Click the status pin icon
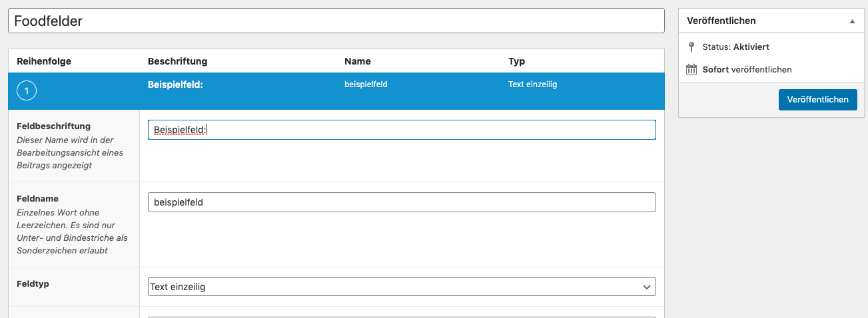 (691, 47)
